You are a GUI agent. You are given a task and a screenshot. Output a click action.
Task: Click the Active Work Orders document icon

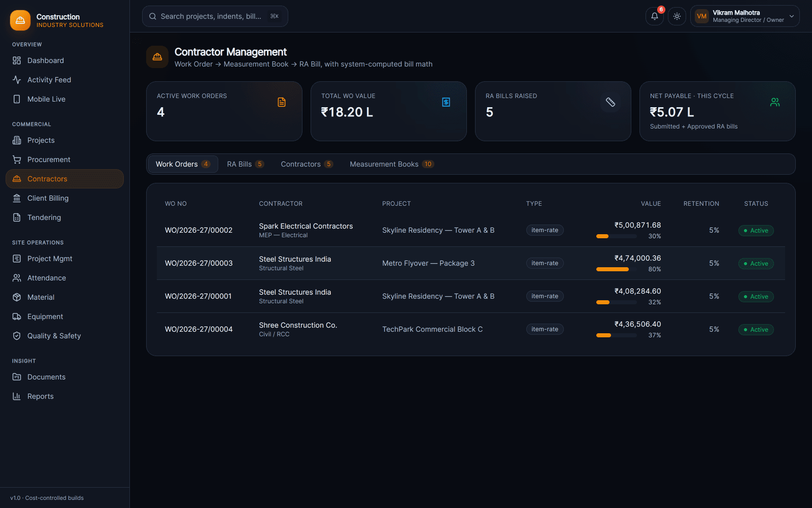[282, 102]
